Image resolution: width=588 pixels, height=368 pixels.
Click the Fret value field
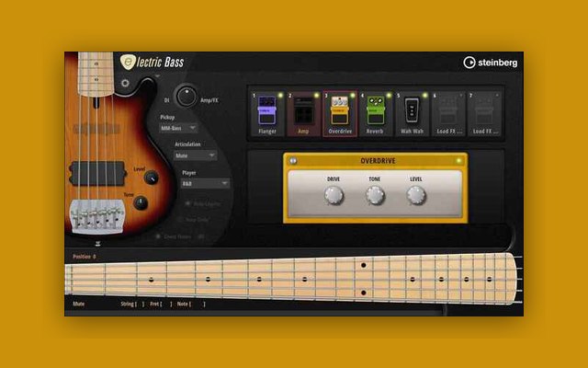165,304
